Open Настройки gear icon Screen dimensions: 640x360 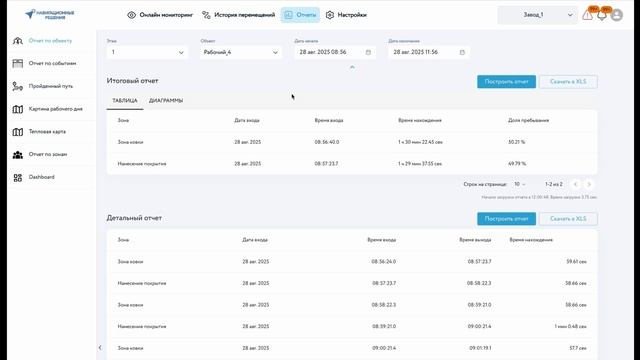(x=330, y=15)
